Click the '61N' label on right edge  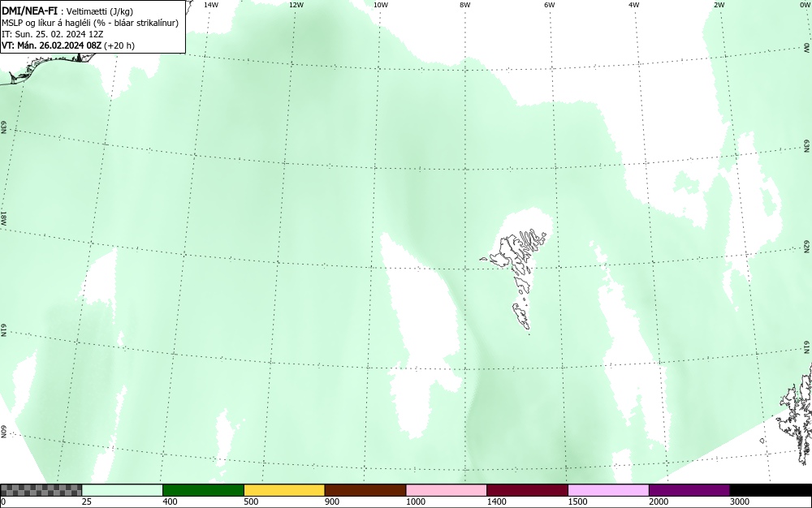(807, 347)
